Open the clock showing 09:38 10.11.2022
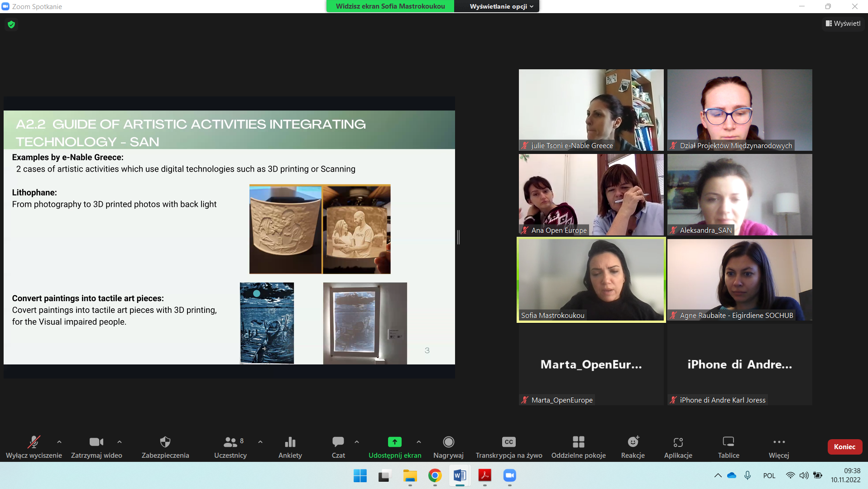 (845, 475)
